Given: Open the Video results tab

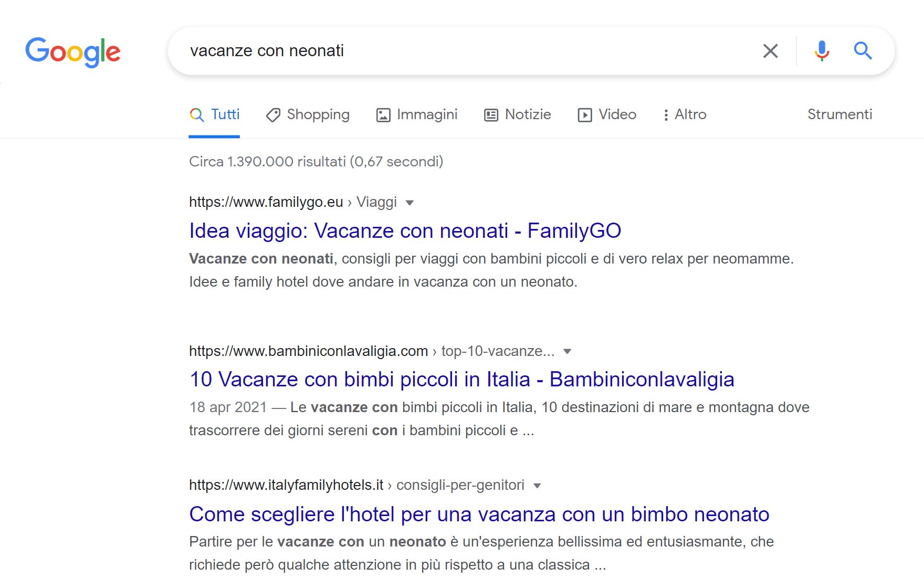Looking at the screenshot, I should point(607,114).
